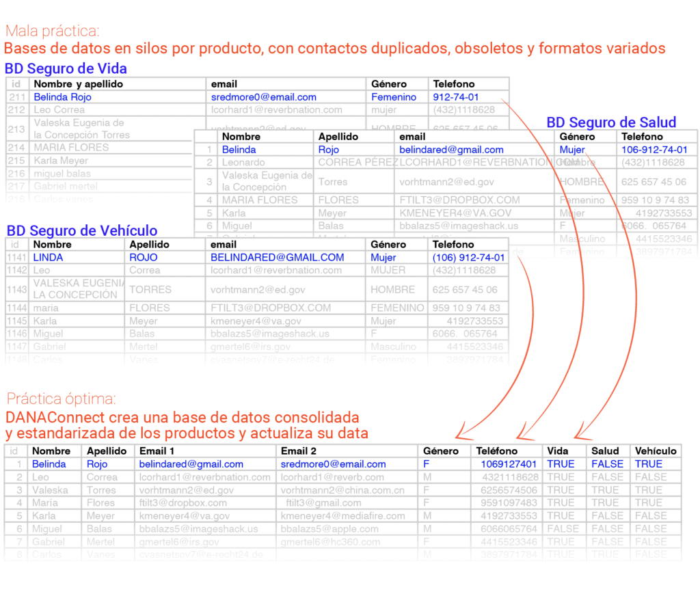Select 'sredmore0@email.com' in the Vida table
This screenshot has width=700, height=594.
tap(263, 97)
